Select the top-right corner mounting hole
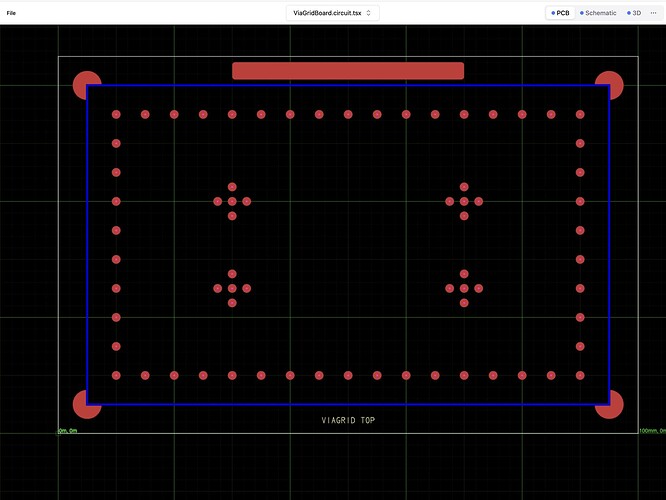The height and width of the screenshot is (500, 666). (609, 85)
